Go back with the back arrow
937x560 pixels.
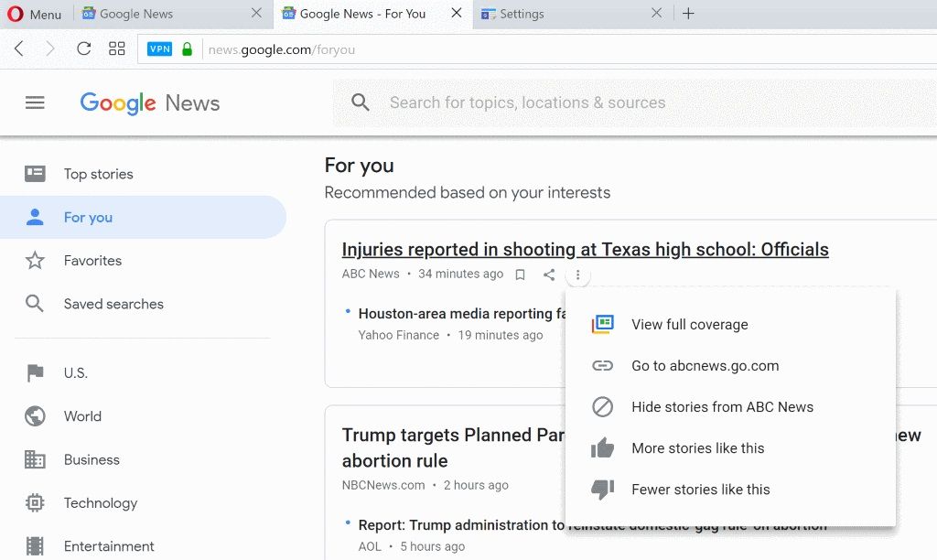pos(19,49)
